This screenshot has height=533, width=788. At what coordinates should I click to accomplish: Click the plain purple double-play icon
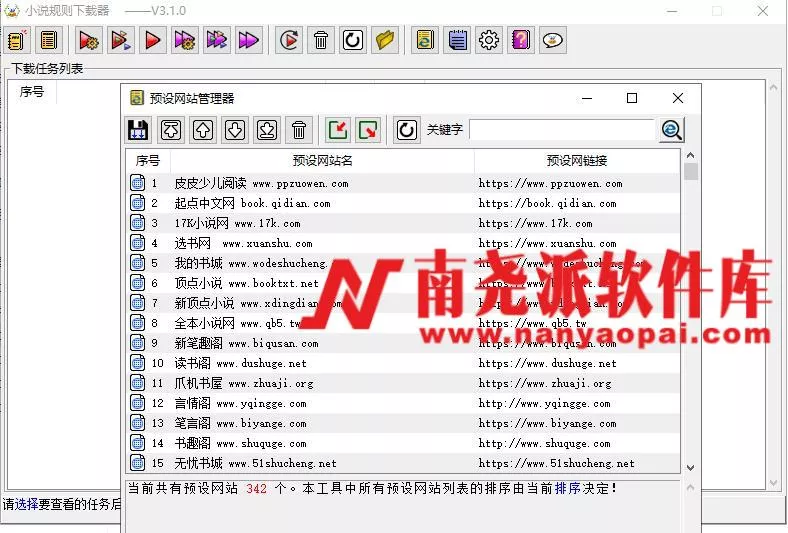[248, 40]
